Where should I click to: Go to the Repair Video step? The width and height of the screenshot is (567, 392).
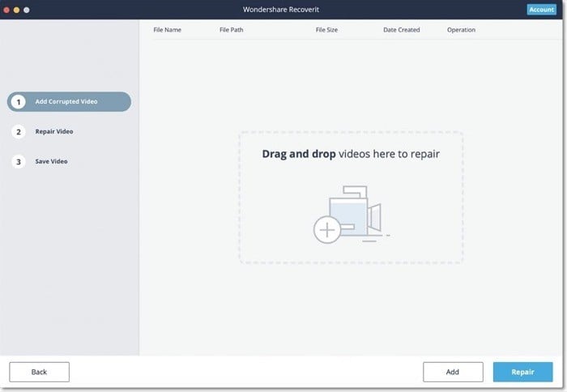tap(54, 132)
